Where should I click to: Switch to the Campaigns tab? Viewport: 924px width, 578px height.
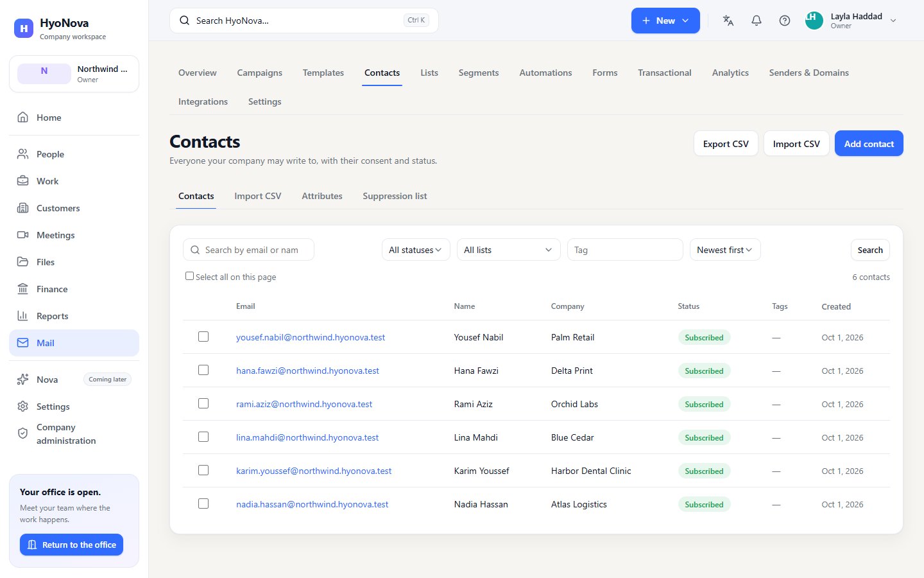coord(259,73)
